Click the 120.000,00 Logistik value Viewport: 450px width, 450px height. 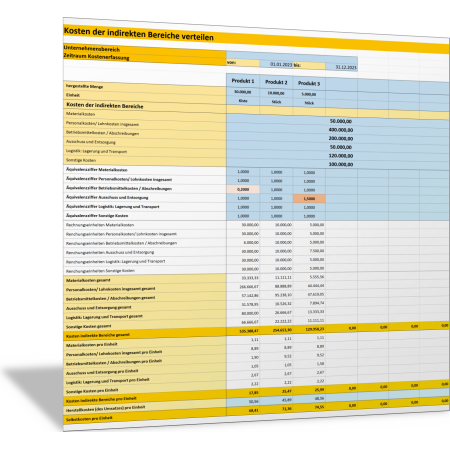(x=341, y=156)
